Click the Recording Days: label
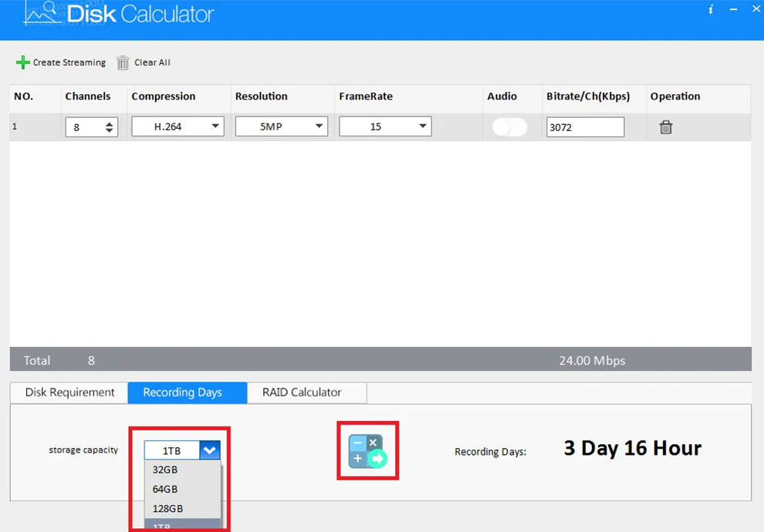 [x=490, y=452]
